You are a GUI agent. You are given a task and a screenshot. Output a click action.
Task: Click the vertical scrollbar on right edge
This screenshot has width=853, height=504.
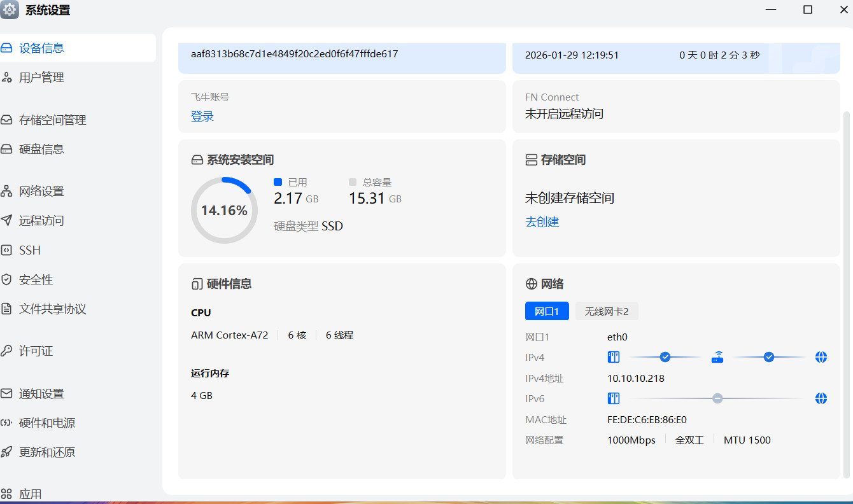pyautogui.click(x=846, y=293)
